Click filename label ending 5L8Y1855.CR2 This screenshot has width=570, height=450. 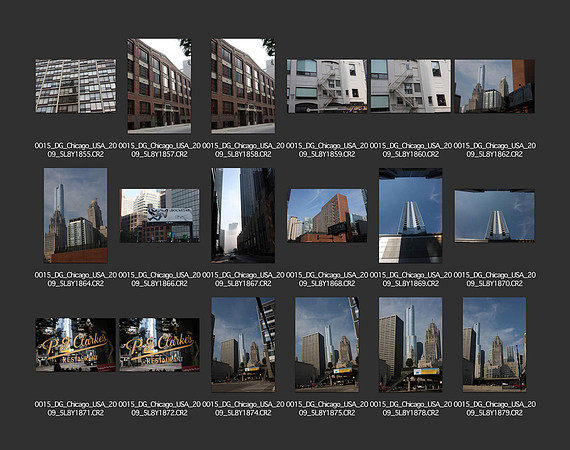tap(76, 150)
